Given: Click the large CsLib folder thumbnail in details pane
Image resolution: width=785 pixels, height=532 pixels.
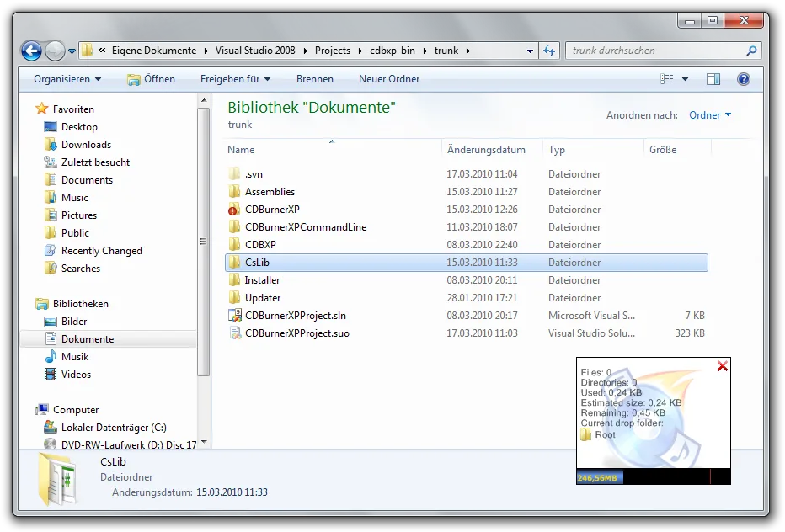Looking at the screenshot, I should coord(57,479).
